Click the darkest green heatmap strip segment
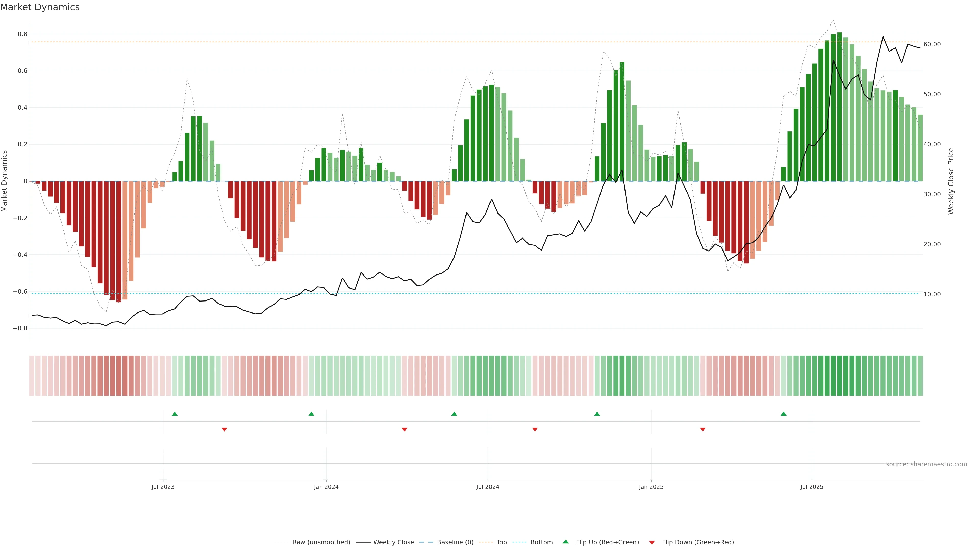Image resolution: width=980 pixels, height=551 pixels. [839, 376]
